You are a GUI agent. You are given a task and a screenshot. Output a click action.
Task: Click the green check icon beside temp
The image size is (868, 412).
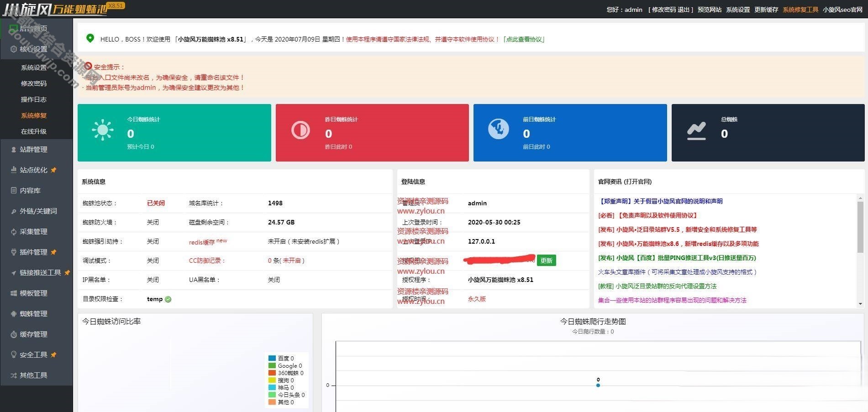tap(168, 299)
